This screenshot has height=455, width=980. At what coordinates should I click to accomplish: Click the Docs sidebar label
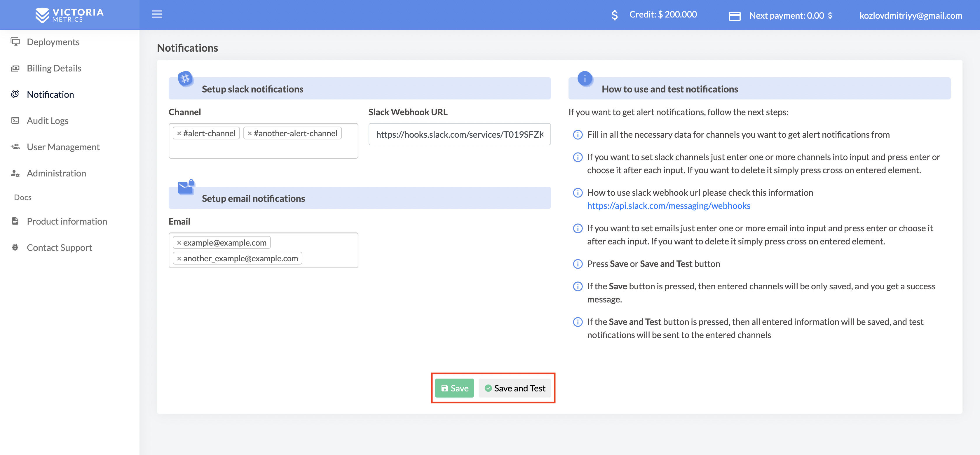pos(22,197)
